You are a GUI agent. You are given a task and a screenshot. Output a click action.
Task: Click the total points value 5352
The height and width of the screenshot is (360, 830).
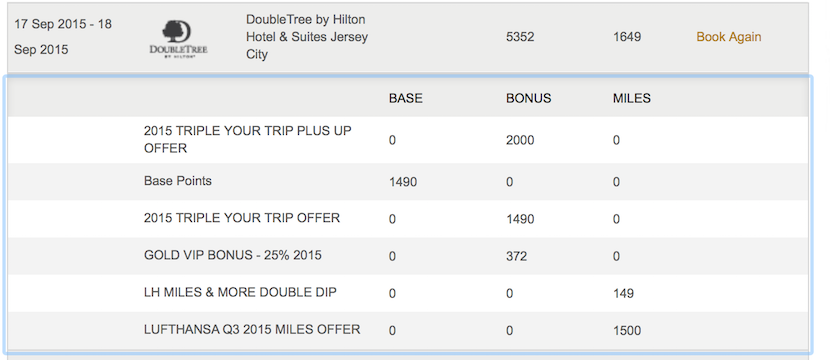coord(520,37)
